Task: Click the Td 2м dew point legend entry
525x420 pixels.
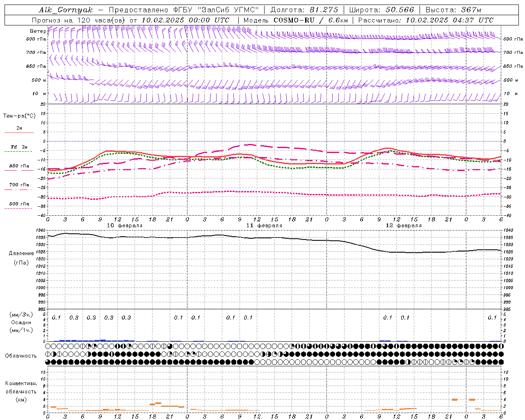Action: click(x=19, y=147)
